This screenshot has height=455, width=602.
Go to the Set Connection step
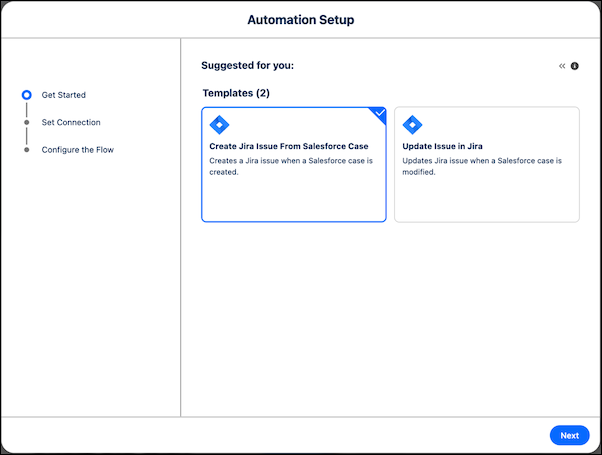point(71,122)
